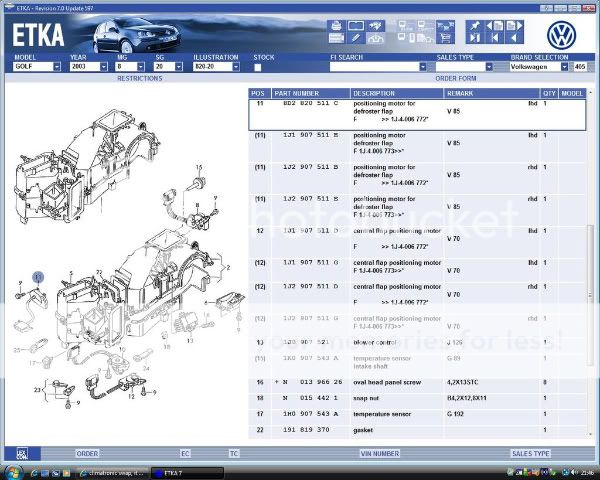Switch to the ORDER FORM tab
Viewport: 600px width, 480px height.
(455, 77)
